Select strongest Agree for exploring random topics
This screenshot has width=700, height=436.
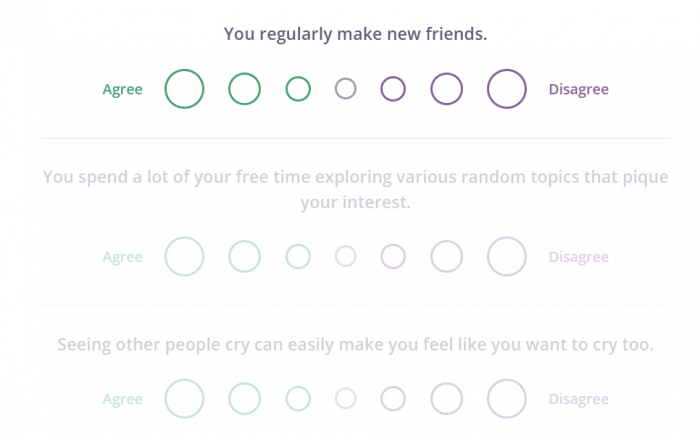[x=184, y=256]
